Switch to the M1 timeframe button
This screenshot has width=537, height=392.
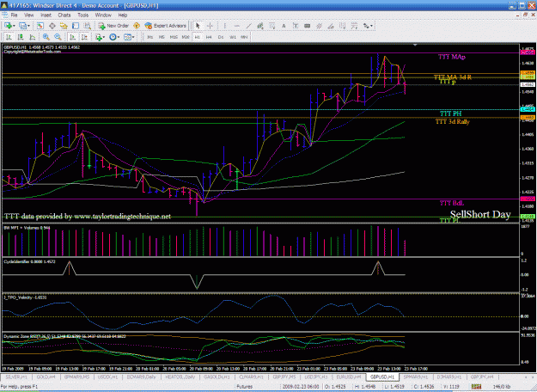pyautogui.click(x=150, y=37)
